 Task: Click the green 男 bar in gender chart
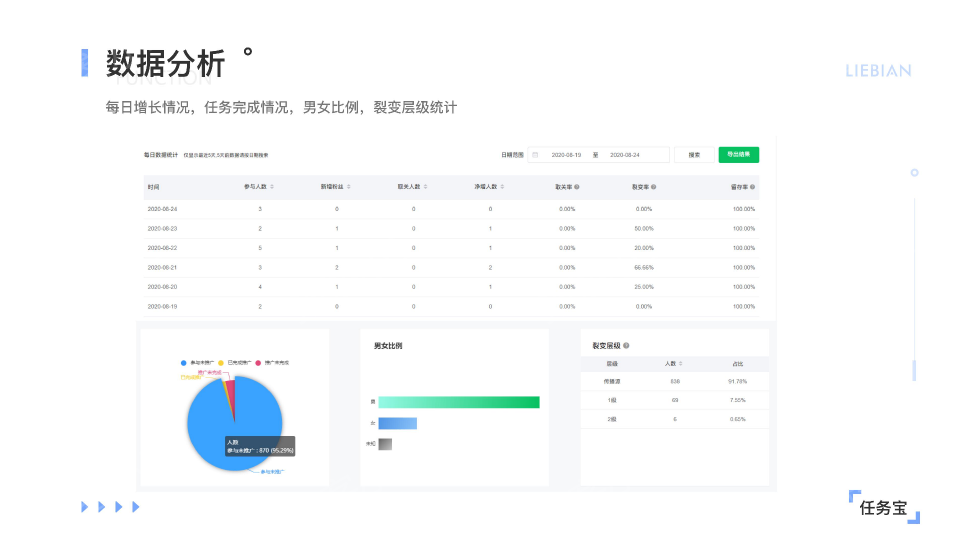(458, 402)
